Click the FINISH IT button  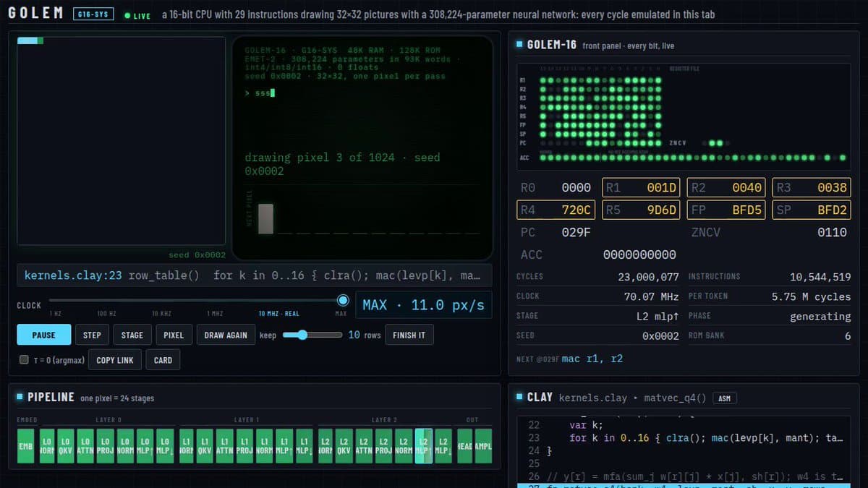pos(409,335)
